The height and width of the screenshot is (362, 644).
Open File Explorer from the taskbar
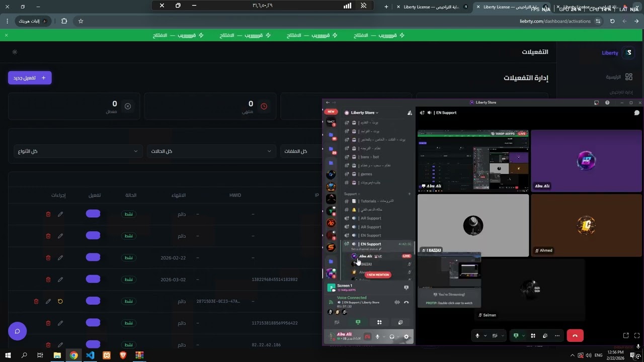tap(57, 355)
